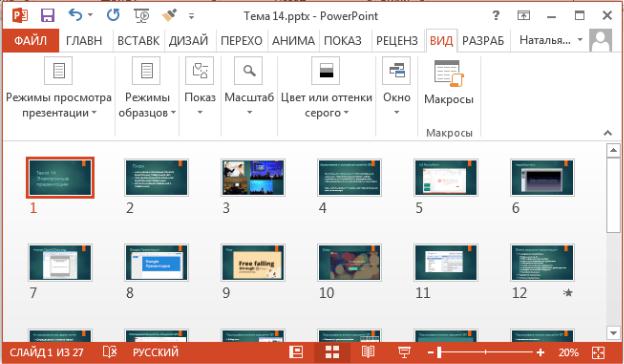Open Help with the question mark icon
624x364 pixels.
[496, 16]
